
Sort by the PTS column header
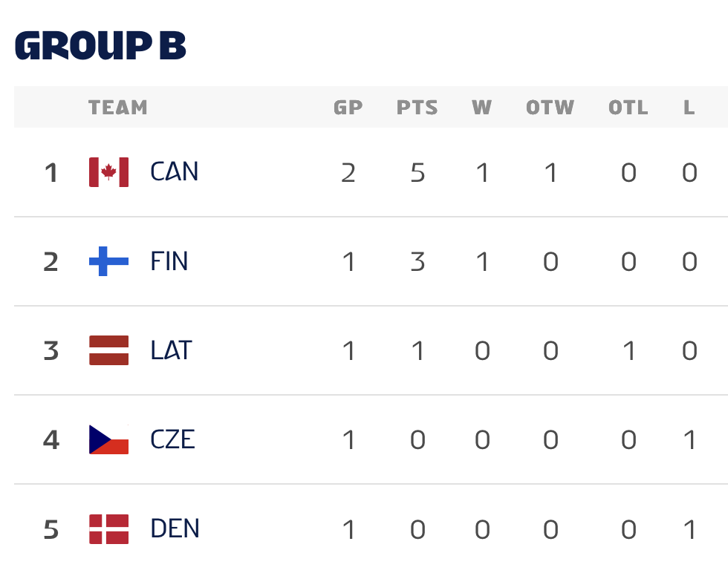tap(417, 108)
